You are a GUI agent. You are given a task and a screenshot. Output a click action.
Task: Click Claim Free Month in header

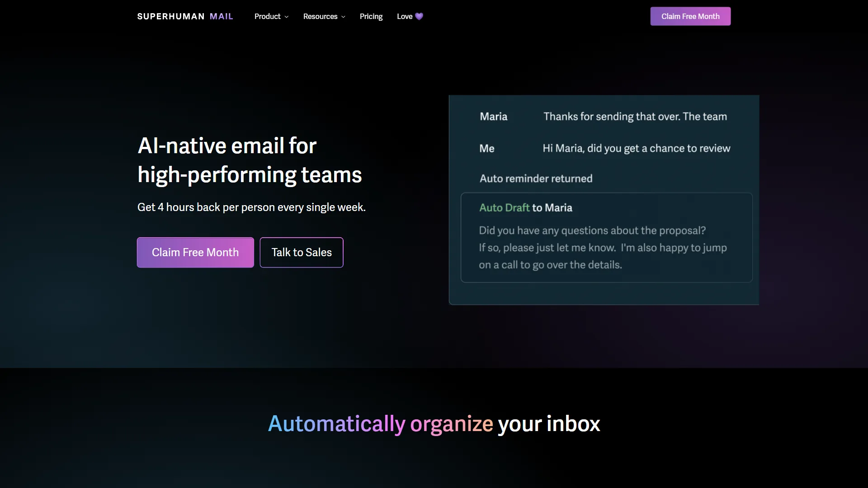tap(690, 16)
